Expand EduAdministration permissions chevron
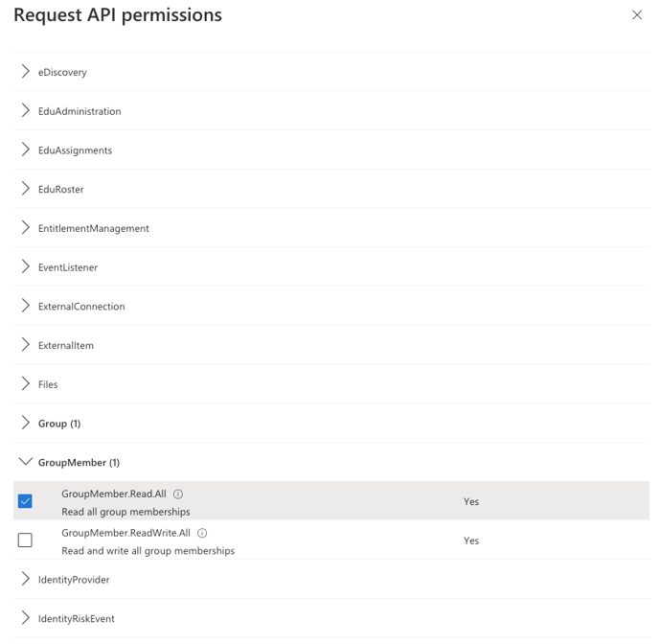 pyautogui.click(x=26, y=111)
